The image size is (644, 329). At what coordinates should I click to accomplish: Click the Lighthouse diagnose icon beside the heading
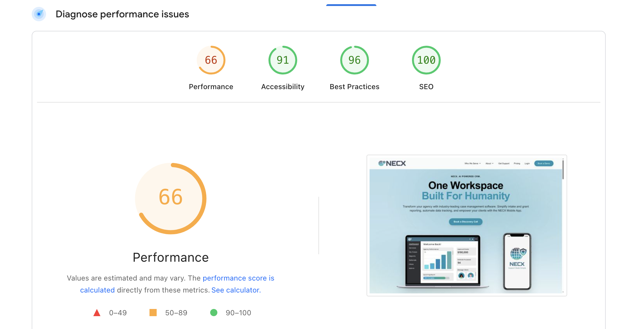[39, 14]
